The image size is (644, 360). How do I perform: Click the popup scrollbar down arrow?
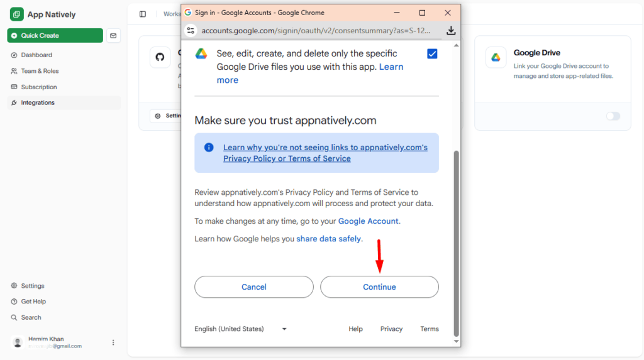click(x=457, y=342)
